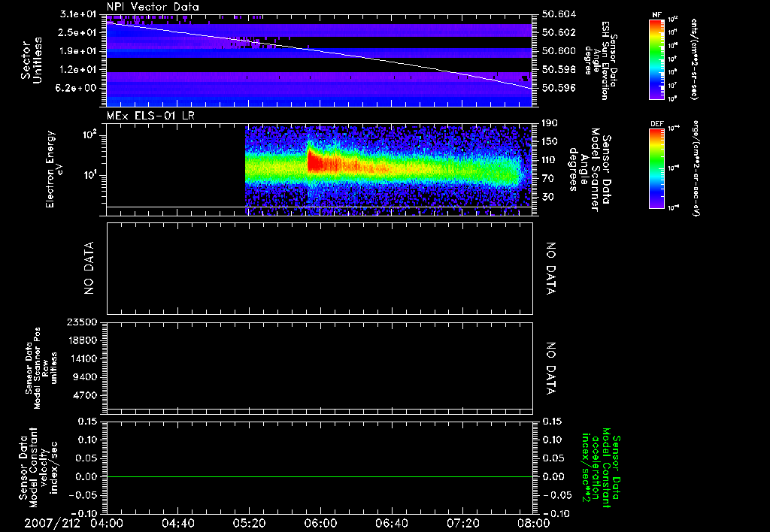Click the 110 scanner angle tick value
This screenshot has width=770, height=532.
(550, 160)
